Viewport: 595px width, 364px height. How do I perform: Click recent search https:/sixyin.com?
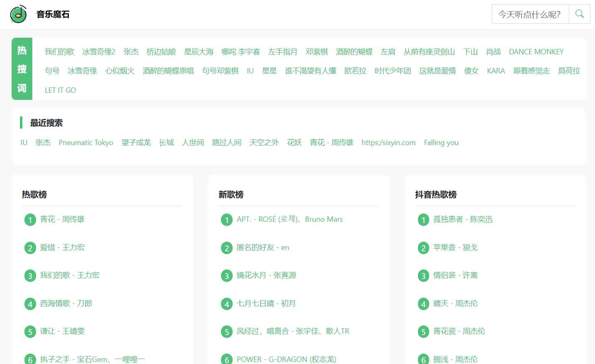389,143
